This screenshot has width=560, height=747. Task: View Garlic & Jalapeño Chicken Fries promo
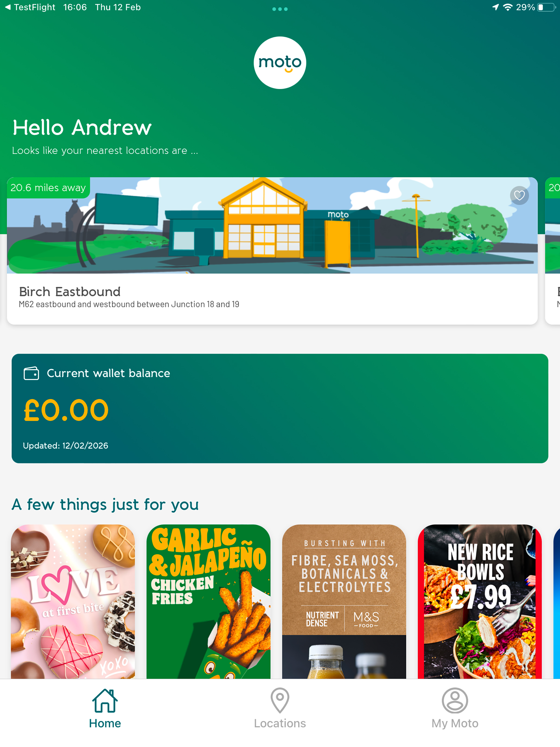[x=208, y=602]
